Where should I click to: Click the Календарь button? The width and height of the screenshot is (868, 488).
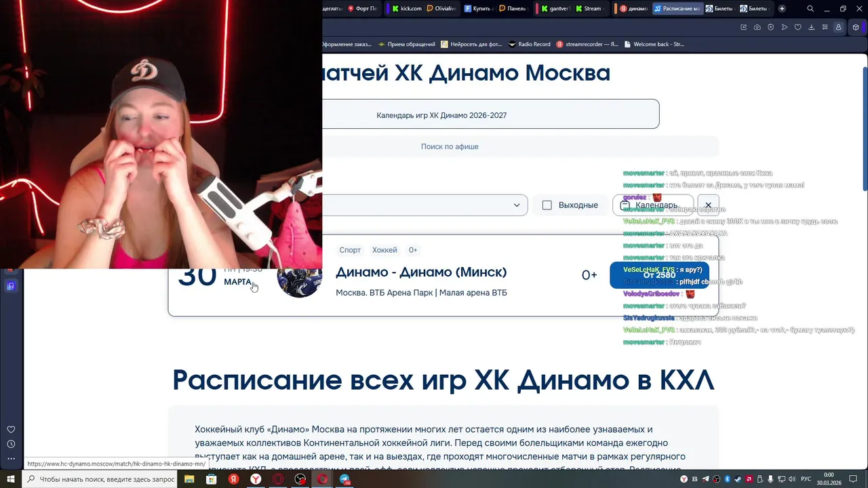[x=653, y=205]
